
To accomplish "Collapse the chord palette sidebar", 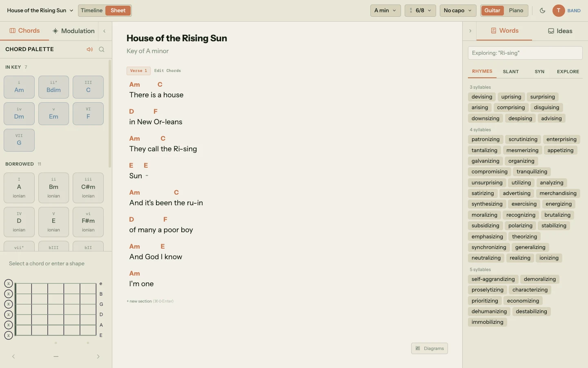I will [x=104, y=31].
